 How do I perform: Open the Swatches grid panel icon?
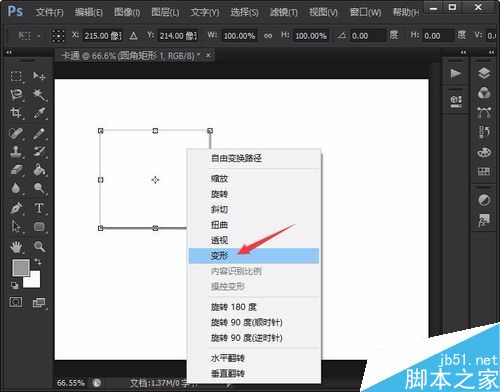tap(484, 172)
